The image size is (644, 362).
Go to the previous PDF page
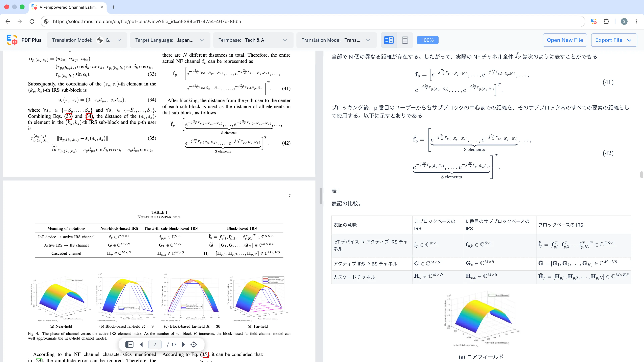tap(141, 345)
